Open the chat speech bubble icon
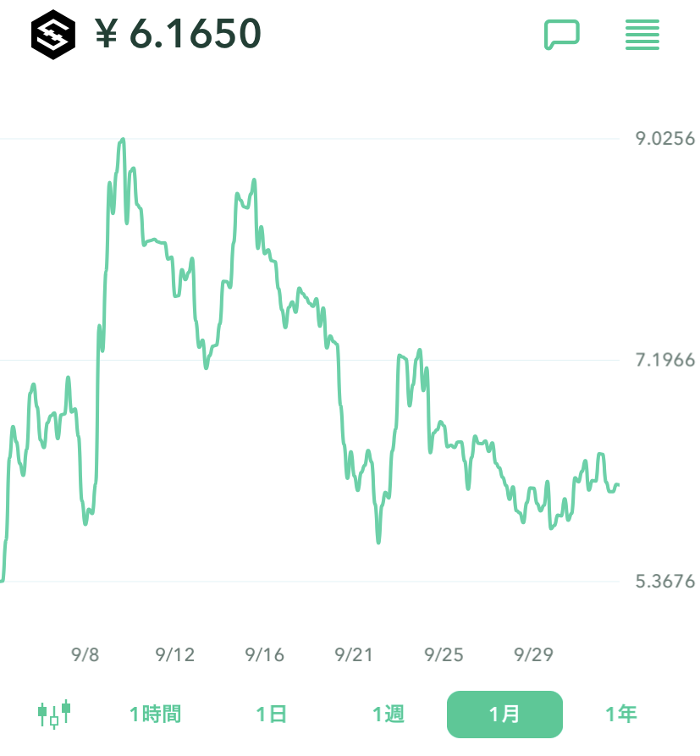The image size is (700, 756). 561,35
